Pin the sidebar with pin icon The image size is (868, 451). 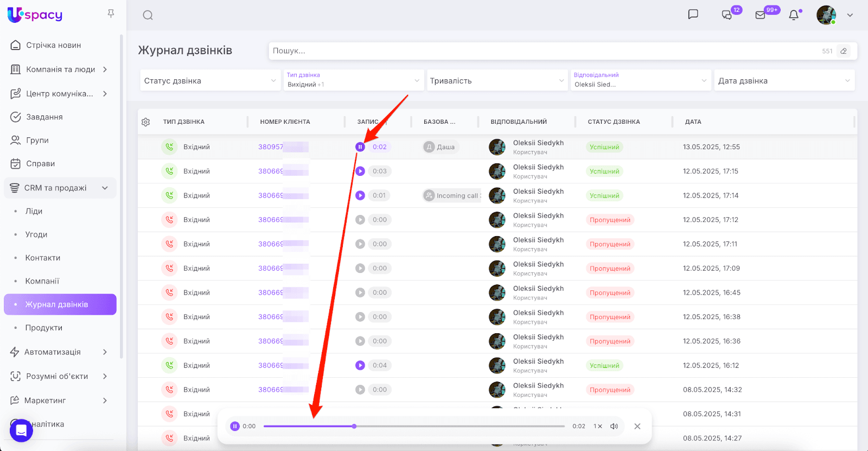click(x=111, y=14)
